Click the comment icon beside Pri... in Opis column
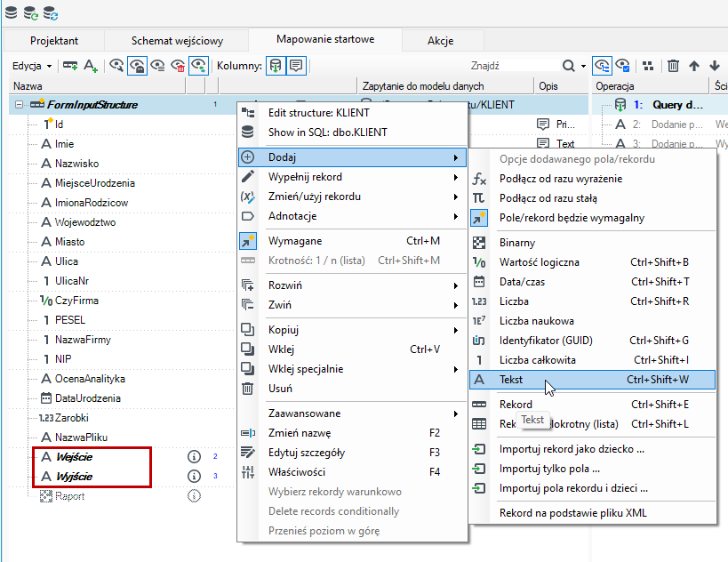 (x=543, y=124)
